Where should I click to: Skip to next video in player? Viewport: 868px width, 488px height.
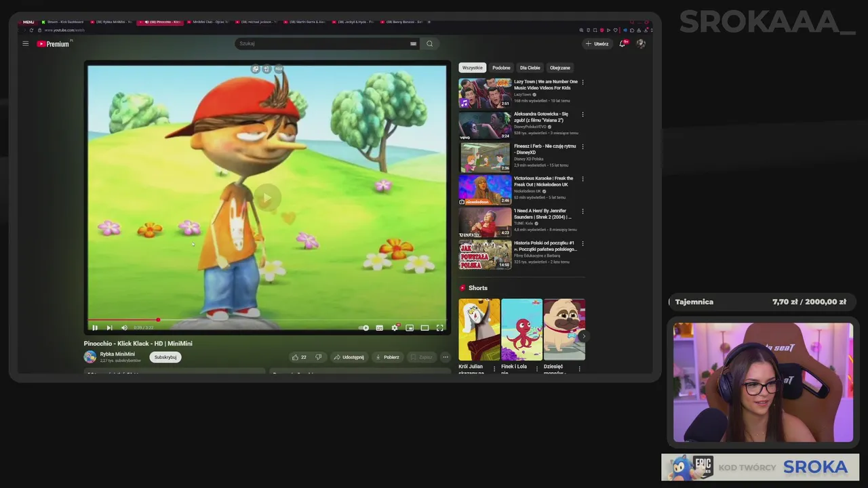[109, 328]
